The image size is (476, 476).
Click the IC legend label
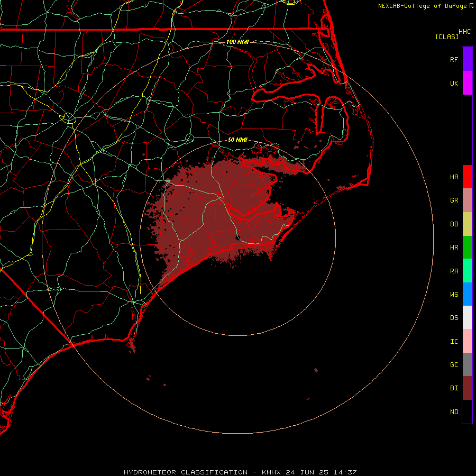454,341
